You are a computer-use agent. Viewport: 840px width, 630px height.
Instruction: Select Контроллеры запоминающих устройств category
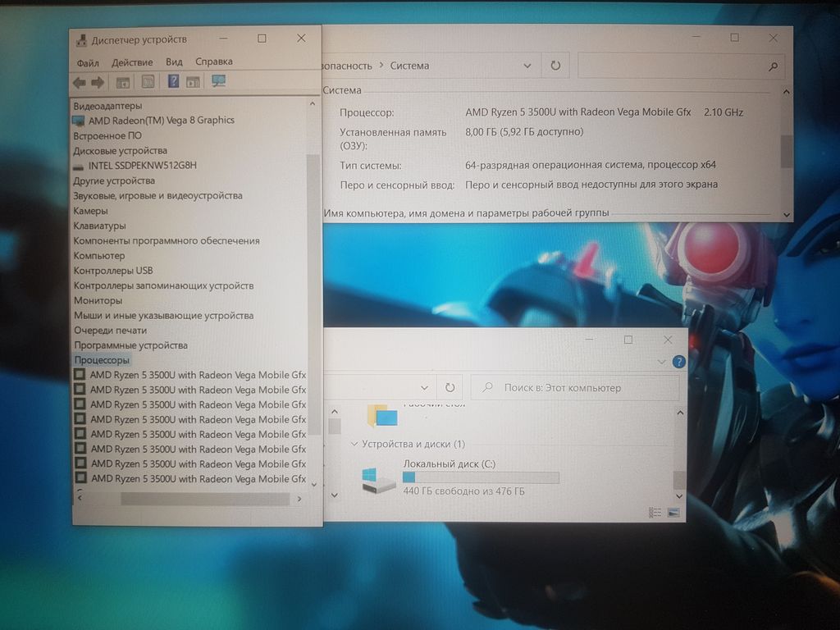coord(163,285)
